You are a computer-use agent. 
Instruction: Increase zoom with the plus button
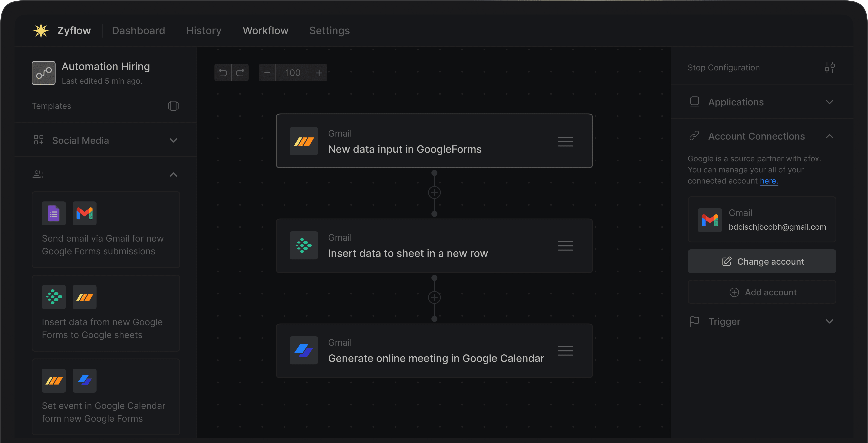319,73
